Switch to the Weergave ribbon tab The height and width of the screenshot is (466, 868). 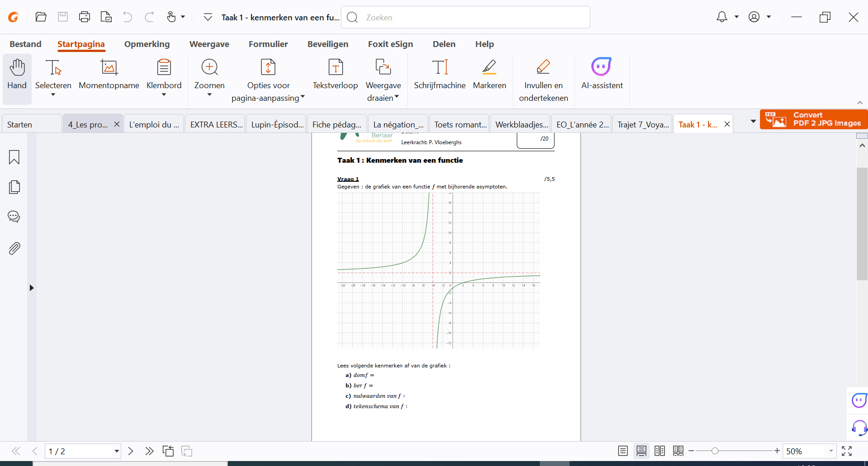209,44
